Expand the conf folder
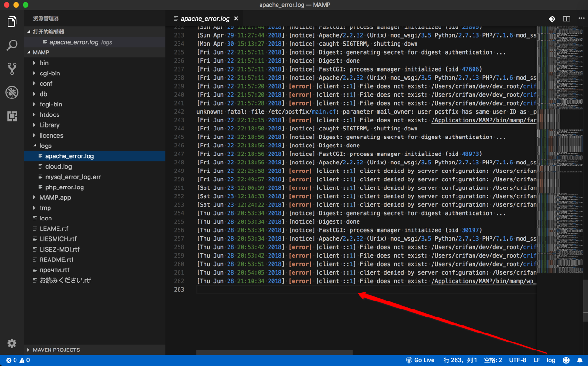This screenshot has width=588, height=366. pos(94,83)
